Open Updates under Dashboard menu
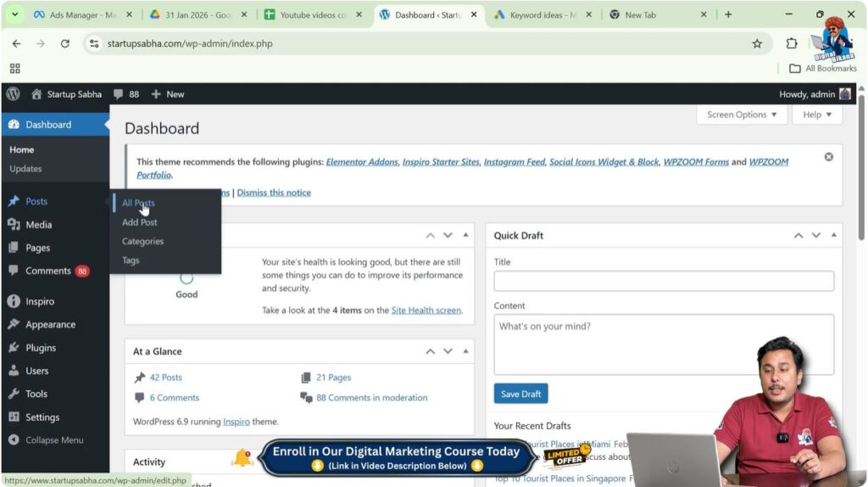Viewport: 868px width, 487px height. tap(25, 169)
